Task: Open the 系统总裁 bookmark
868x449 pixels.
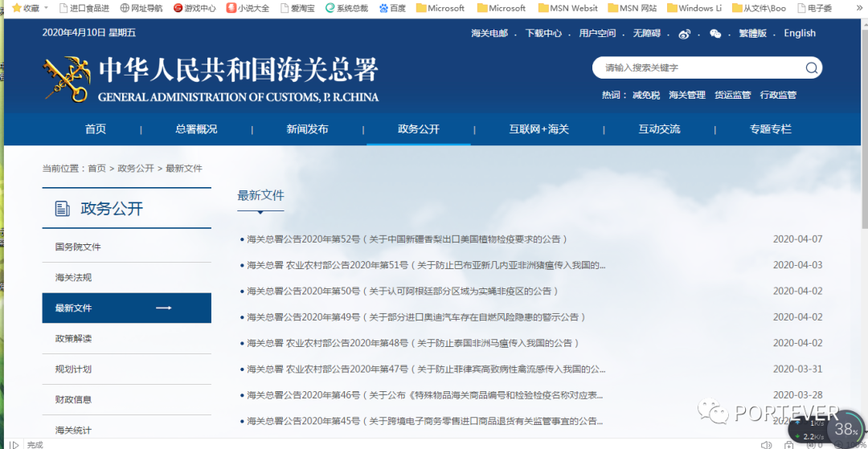Action: (x=347, y=8)
